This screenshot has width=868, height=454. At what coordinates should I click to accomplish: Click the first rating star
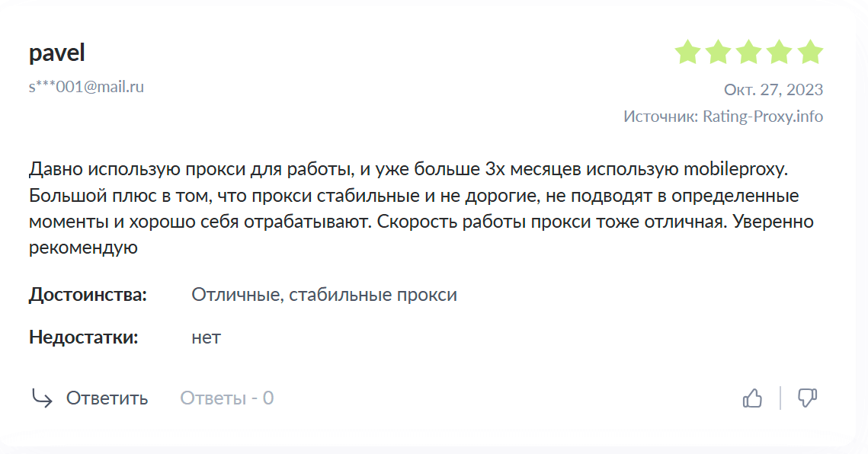click(x=687, y=53)
